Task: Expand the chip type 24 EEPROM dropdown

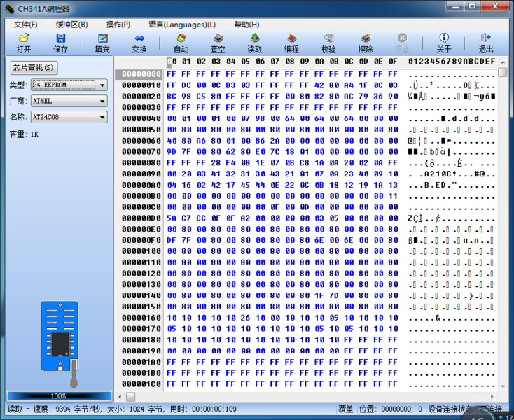Action: 102,85
